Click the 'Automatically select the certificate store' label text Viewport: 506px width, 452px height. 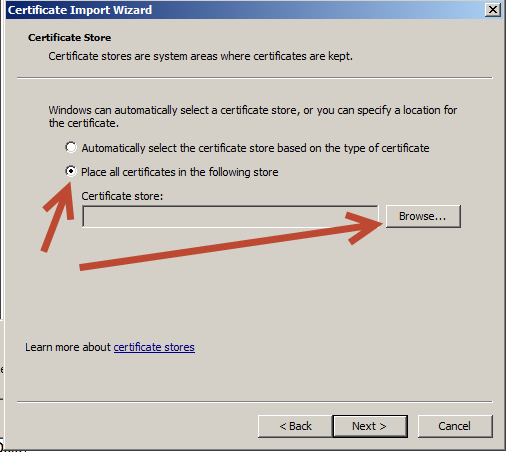(255, 148)
